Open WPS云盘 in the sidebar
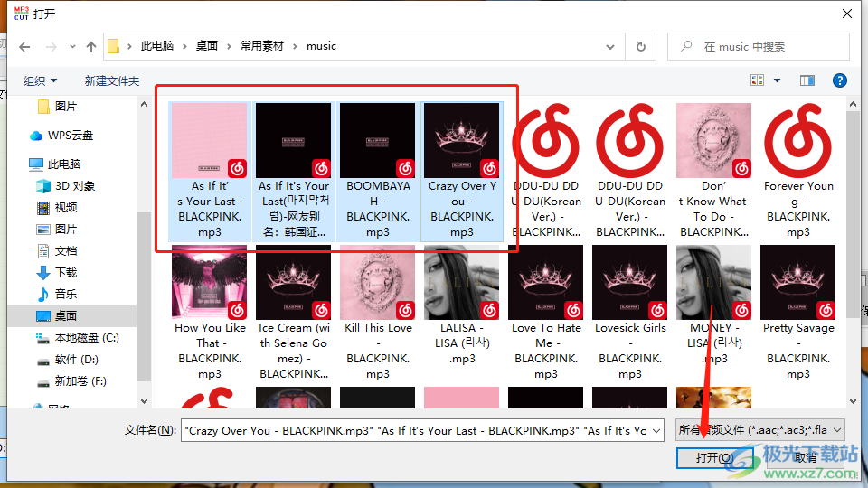Screen dimensions: 868x488 (62, 135)
